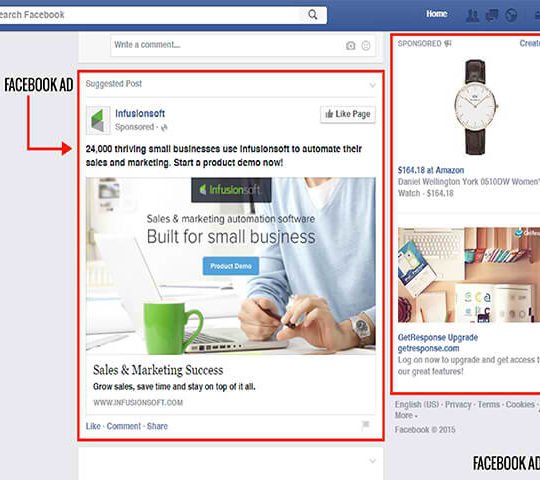
Task: Open the Infusionsoft page name link
Action: click(x=140, y=113)
